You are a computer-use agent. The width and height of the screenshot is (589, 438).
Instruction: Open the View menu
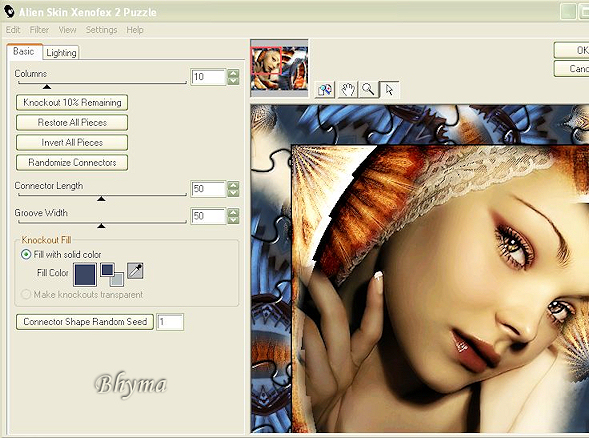(67, 30)
